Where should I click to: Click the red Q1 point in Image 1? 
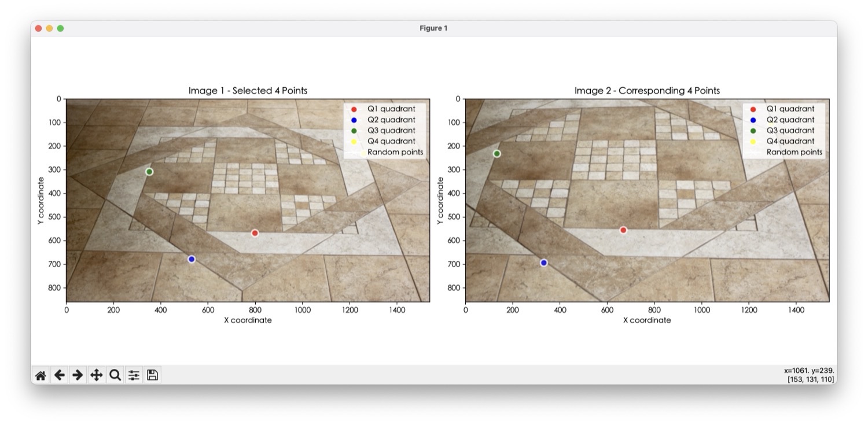click(x=255, y=233)
